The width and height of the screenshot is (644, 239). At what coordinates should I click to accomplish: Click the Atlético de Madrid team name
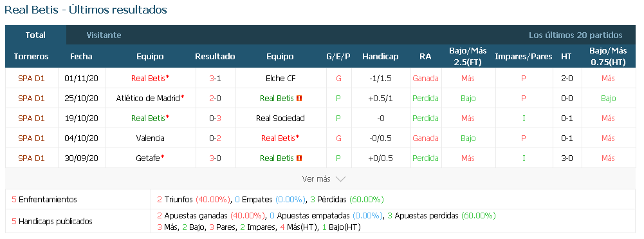[148, 99]
